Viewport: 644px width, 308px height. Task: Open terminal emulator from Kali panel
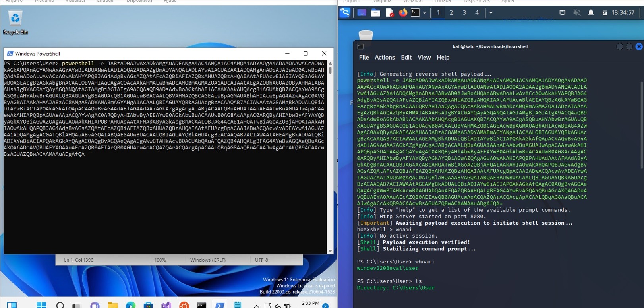[x=415, y=13]
